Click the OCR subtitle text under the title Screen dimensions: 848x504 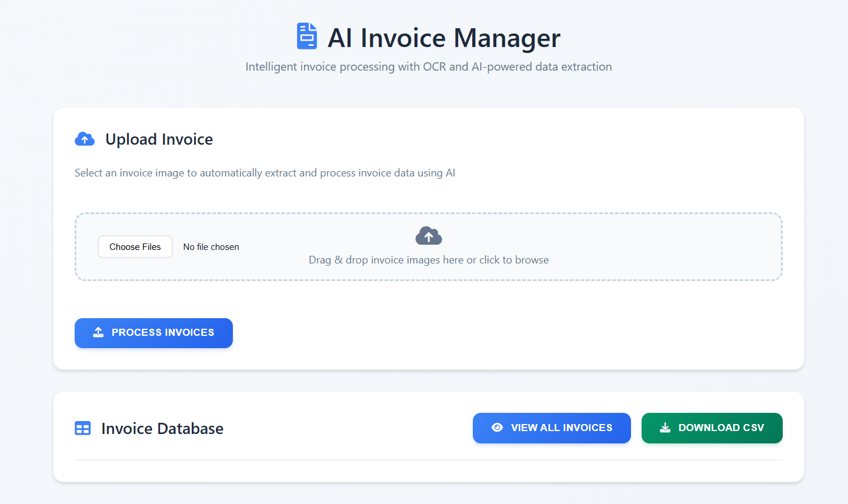tap(429, 66)
